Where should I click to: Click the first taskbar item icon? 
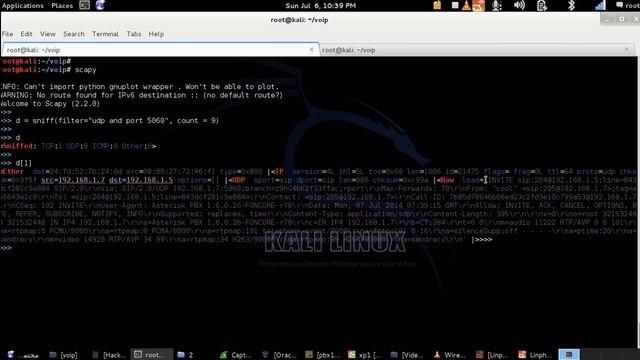pos(11,354)
